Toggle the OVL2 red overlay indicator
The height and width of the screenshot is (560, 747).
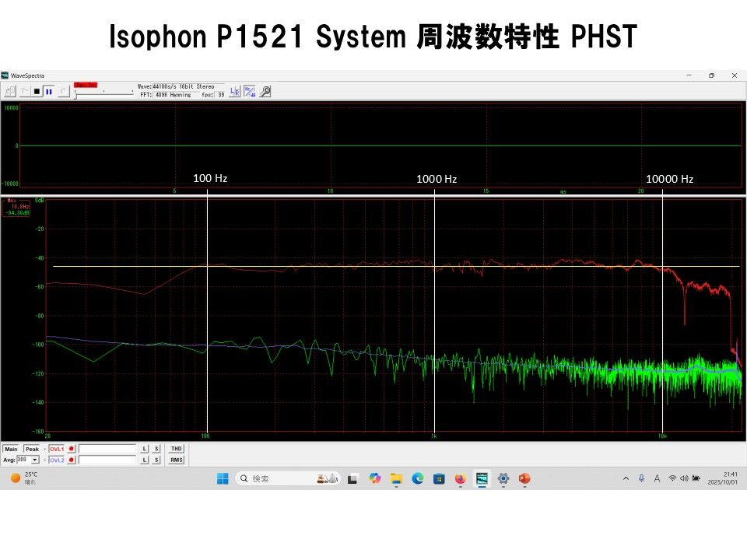click(x=72, y=460)
